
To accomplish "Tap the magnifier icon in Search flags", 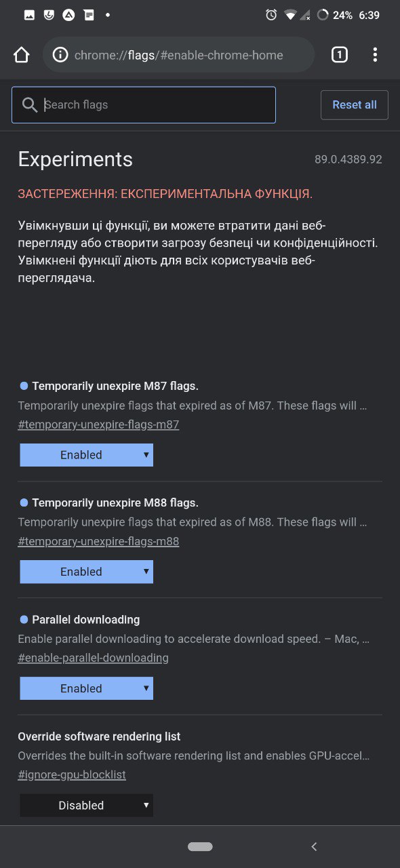I will click(30, 105).
